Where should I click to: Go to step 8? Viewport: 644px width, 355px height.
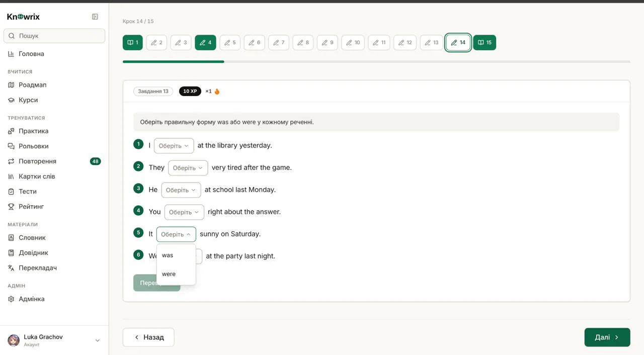click(x=303, y=43)
